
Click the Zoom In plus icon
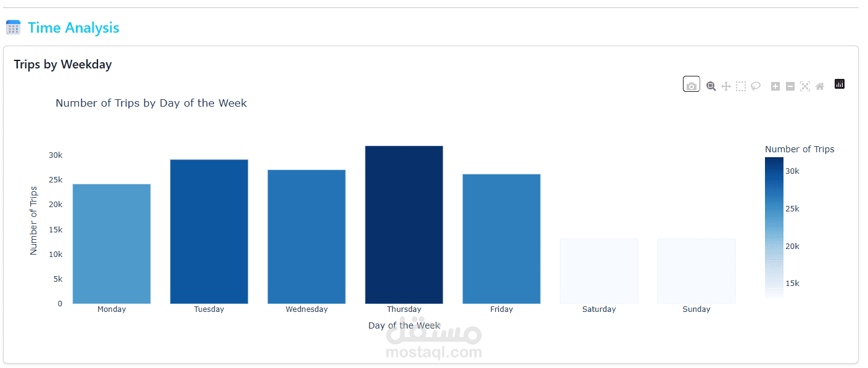pyautogui.click(x=775, y=86)
